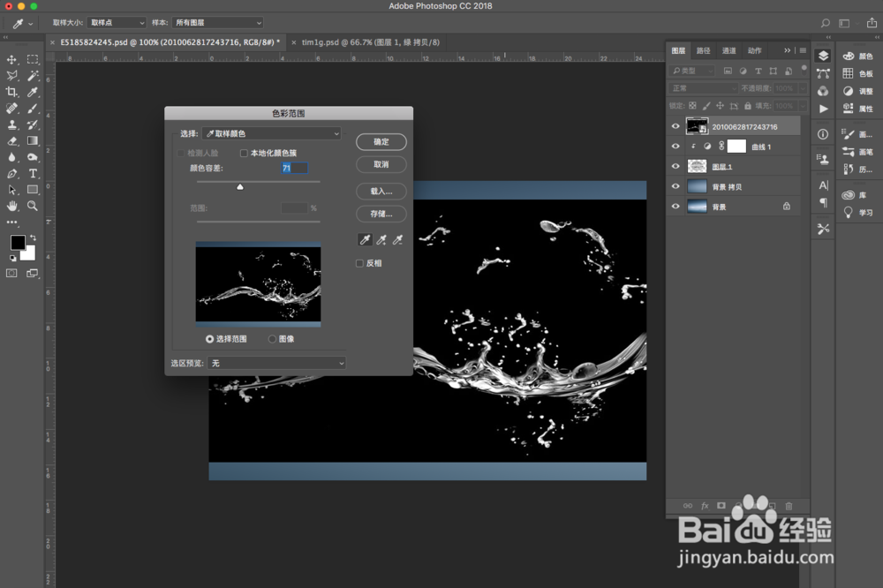Open the Libraries panel
The image size is (883, 588).
coord(854,195)
